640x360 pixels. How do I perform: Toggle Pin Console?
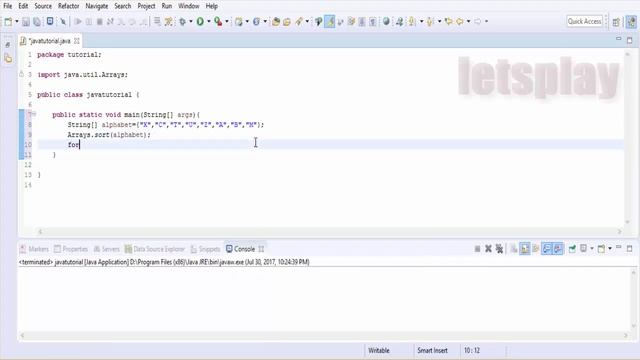[x=572, y=249]
